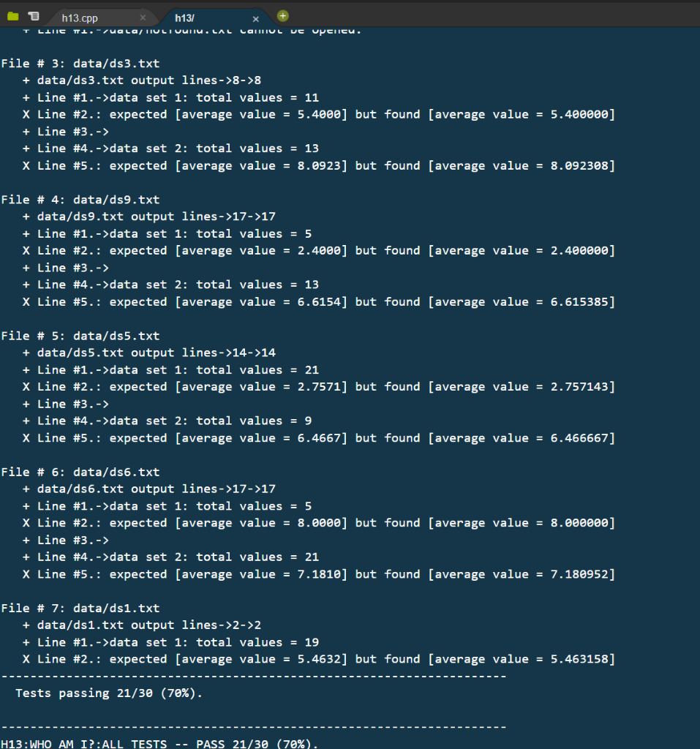Click the X icon on the h13/ tab
The image size is (700, 749).
click(x=255, y=18)
